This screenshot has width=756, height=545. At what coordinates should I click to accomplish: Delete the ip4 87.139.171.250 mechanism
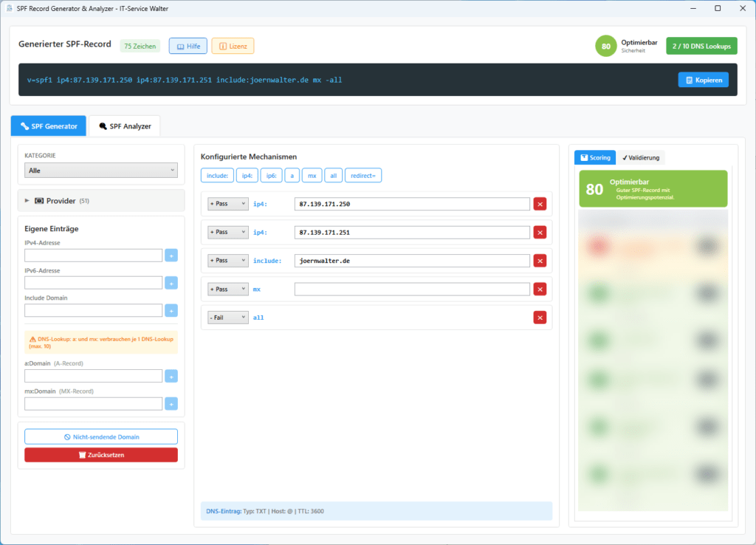pos(540,204)
